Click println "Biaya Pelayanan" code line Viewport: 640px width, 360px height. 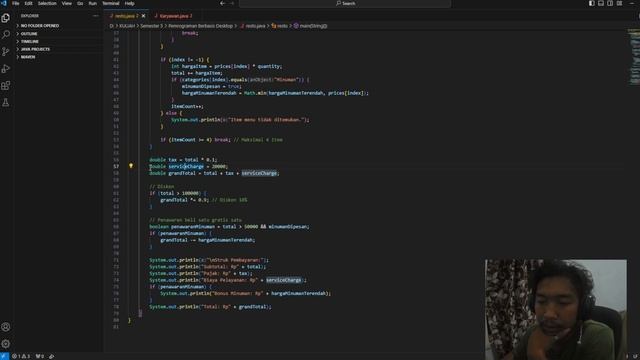pos(228,280)
